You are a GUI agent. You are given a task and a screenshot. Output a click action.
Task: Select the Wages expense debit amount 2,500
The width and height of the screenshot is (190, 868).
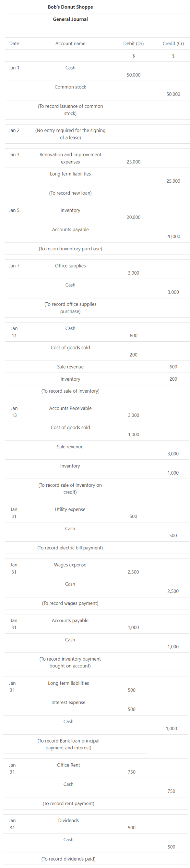133,572
